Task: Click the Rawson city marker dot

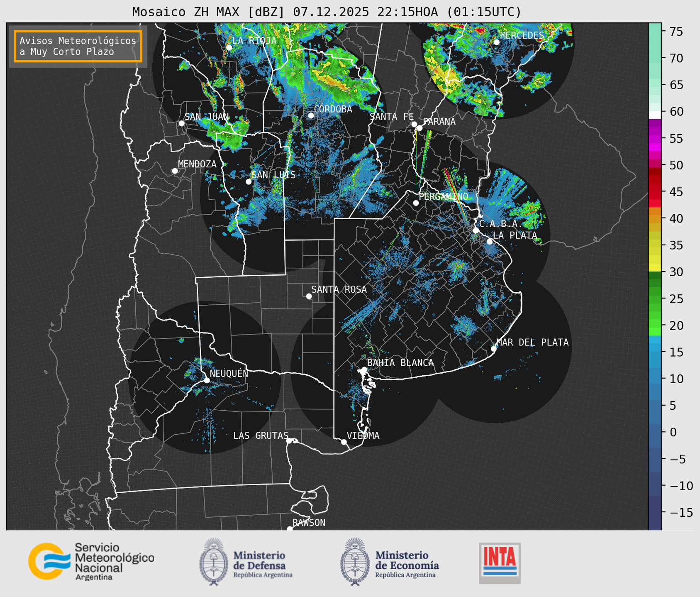Action: tap(290, 528)
